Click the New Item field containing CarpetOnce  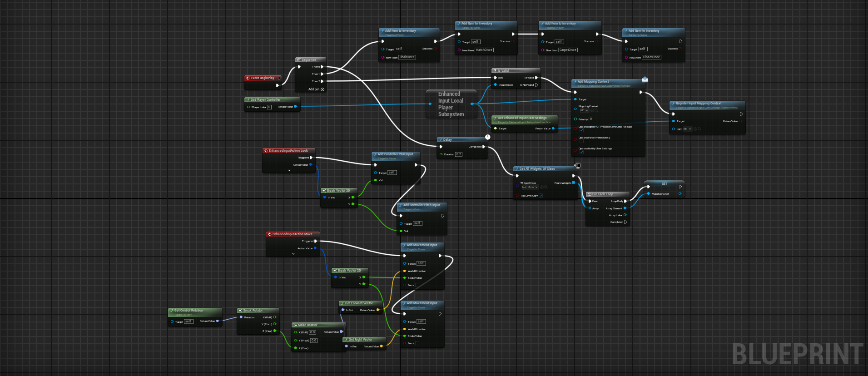(x=568, y=50)
